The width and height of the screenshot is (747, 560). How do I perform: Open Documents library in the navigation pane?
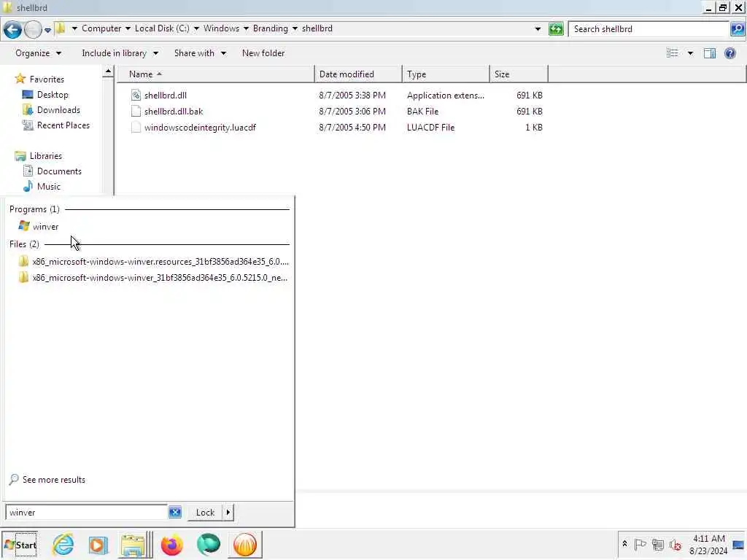59,171
